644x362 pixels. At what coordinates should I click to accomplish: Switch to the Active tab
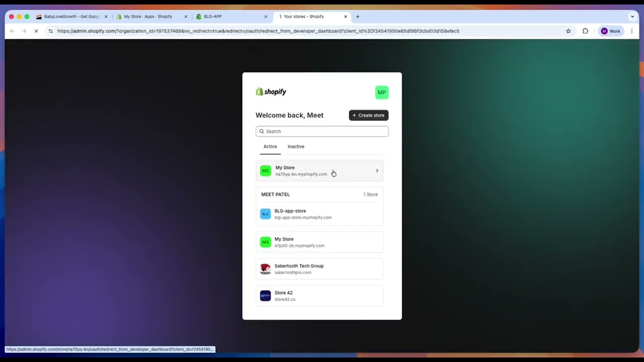point(270,146)
